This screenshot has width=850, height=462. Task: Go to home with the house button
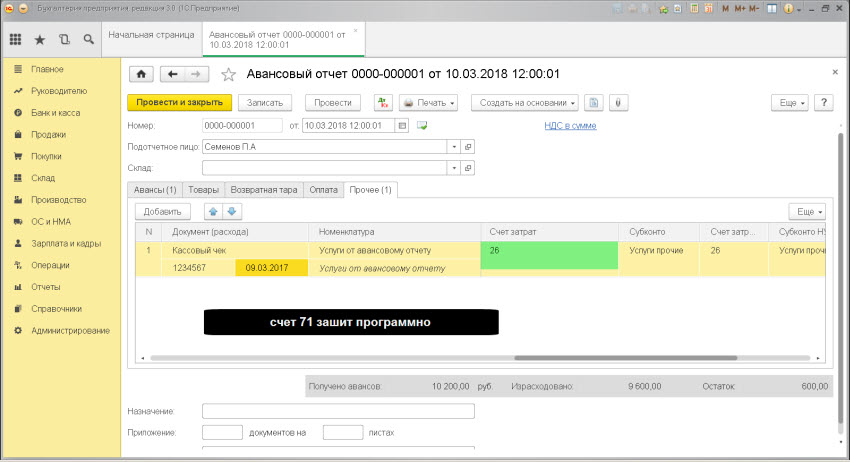click(141, 75)
